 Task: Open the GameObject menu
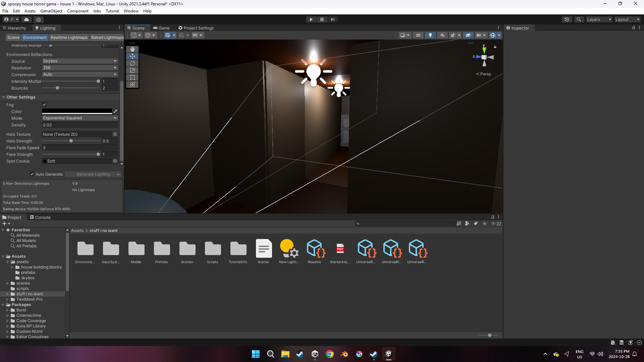[x=51, y=11]
